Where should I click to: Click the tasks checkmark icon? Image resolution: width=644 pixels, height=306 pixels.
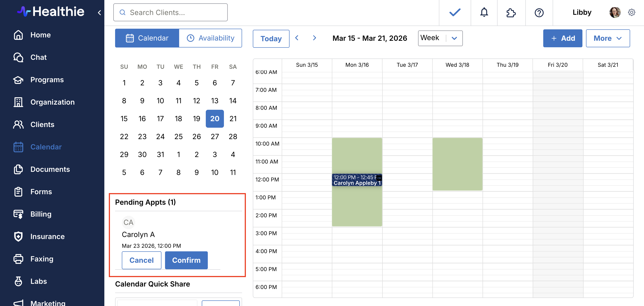pyautogui.click(x=455, y=12)
